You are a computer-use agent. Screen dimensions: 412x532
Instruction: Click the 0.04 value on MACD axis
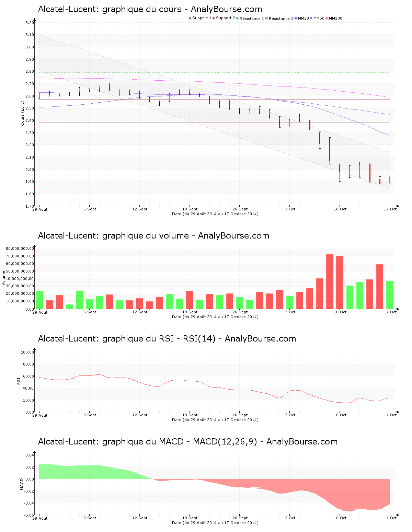(30, 455)
